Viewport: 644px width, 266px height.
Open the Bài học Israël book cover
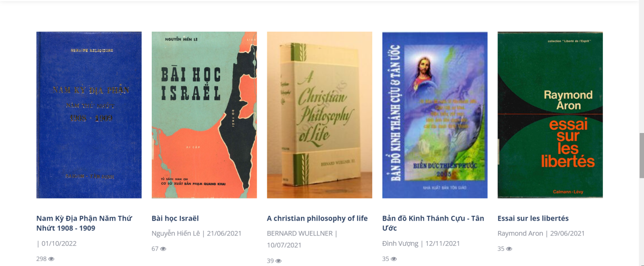[204, 115]
